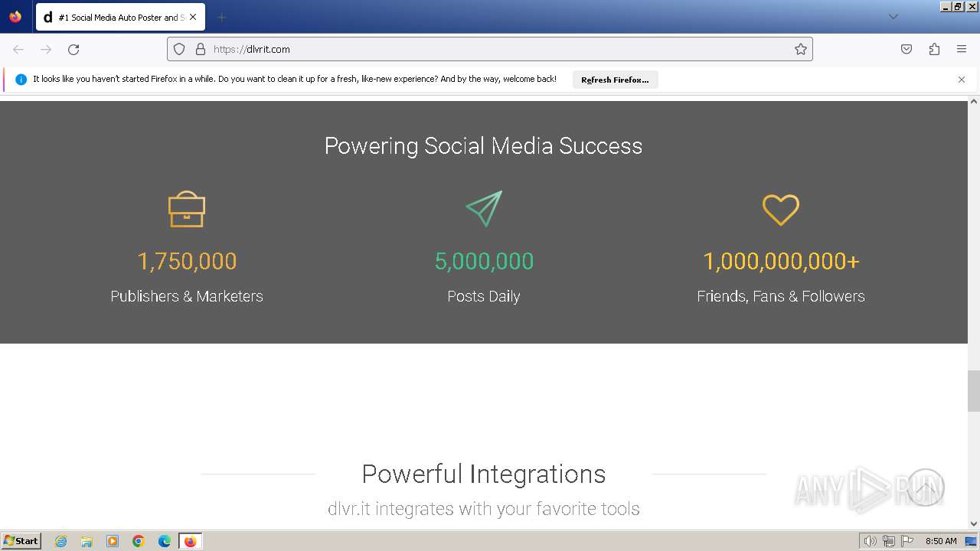Click the Posts Daily label
Screen dimensions: 980x551
[x=484, y=296]
